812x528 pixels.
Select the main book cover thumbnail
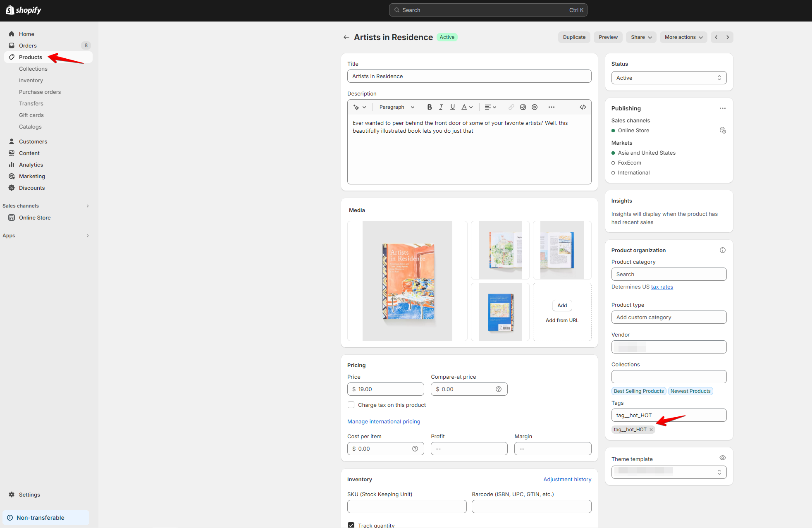407,281
